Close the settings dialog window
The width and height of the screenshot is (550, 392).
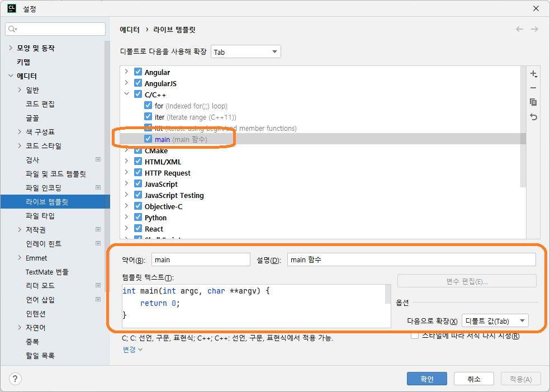tap(535, 8)
